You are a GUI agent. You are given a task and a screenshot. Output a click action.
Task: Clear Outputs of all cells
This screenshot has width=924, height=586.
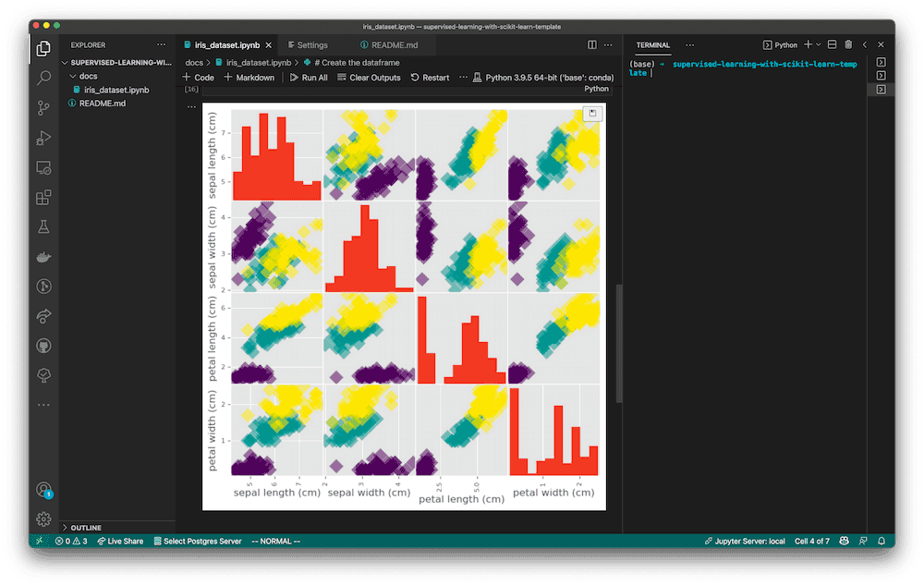tap(369, 78)
